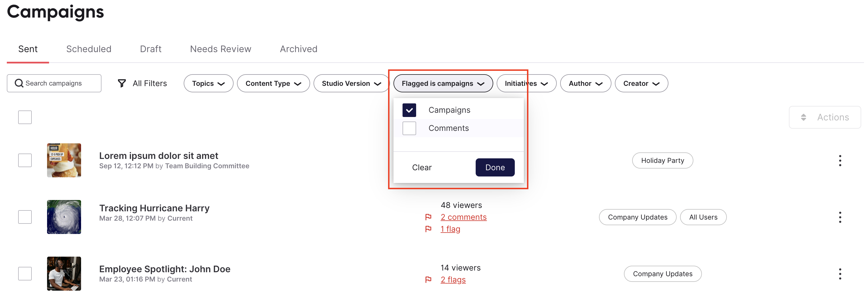The height and width of the screenshot is (298, 868).
Task: Open the kebab menu for Lorem ipsum campaign
Action: coord(840,161)
